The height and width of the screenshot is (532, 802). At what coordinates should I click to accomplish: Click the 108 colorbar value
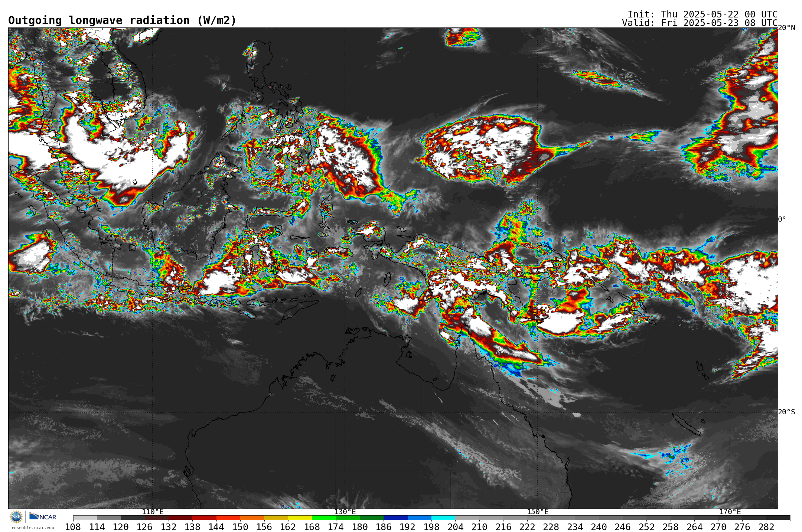click(73, 527)
